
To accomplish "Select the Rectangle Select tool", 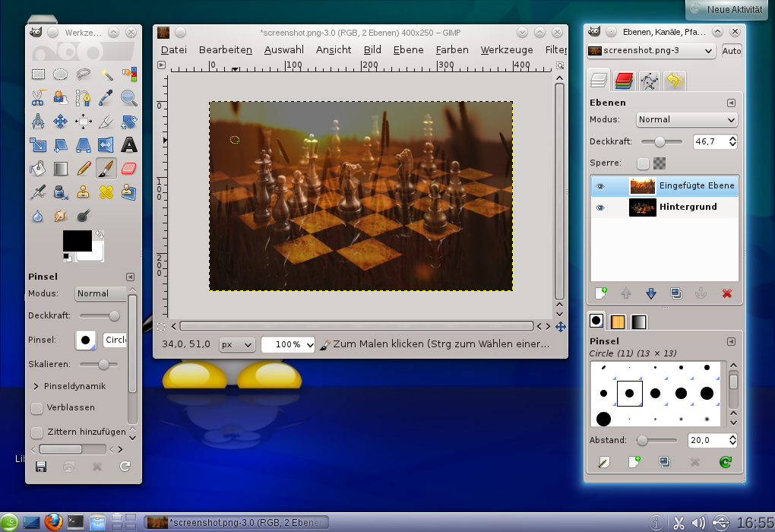I will pos(38,74).
